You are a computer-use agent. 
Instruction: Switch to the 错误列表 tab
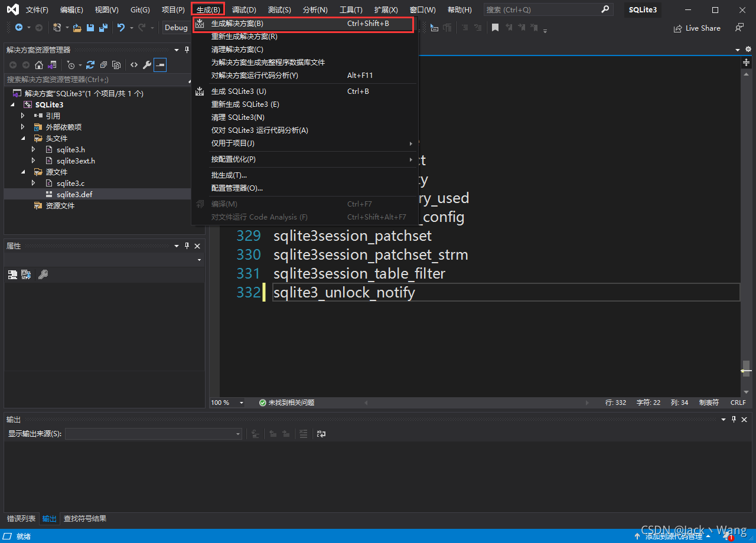(x=21, y=519)
